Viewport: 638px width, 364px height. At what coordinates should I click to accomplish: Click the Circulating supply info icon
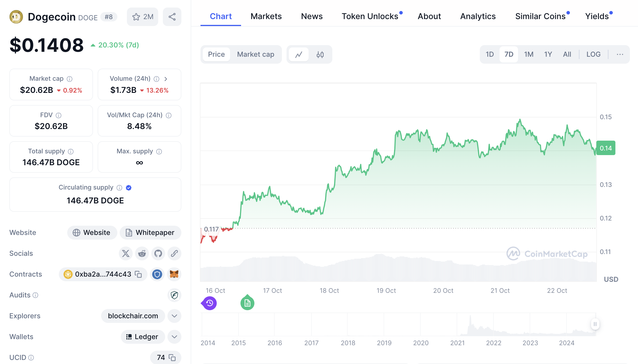[119, 187]
